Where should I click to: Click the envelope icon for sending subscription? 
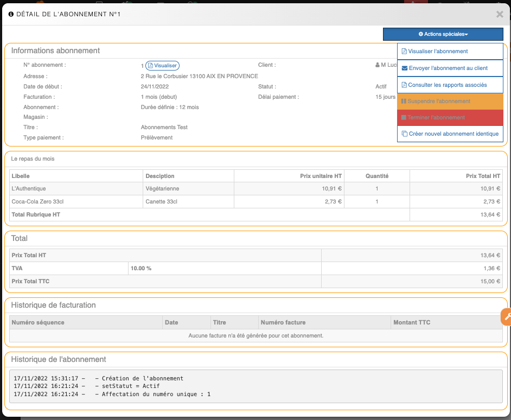[404, 68]
